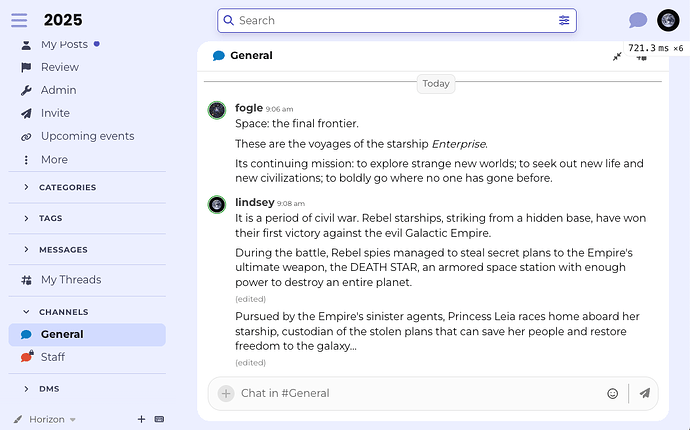Click the 9:06 am message timestamp
The height and width of the screenshot is (430, 690).
pos(279,109)
